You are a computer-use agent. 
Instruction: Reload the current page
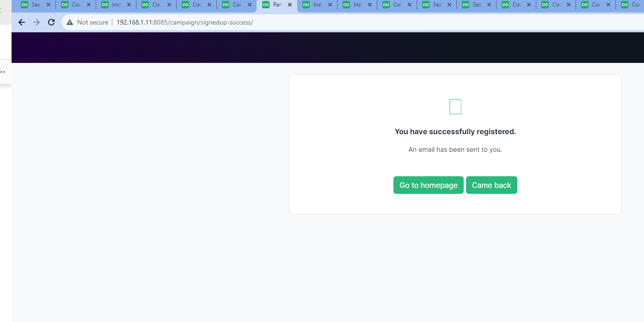pyautogui.click(x=51, y=22)
